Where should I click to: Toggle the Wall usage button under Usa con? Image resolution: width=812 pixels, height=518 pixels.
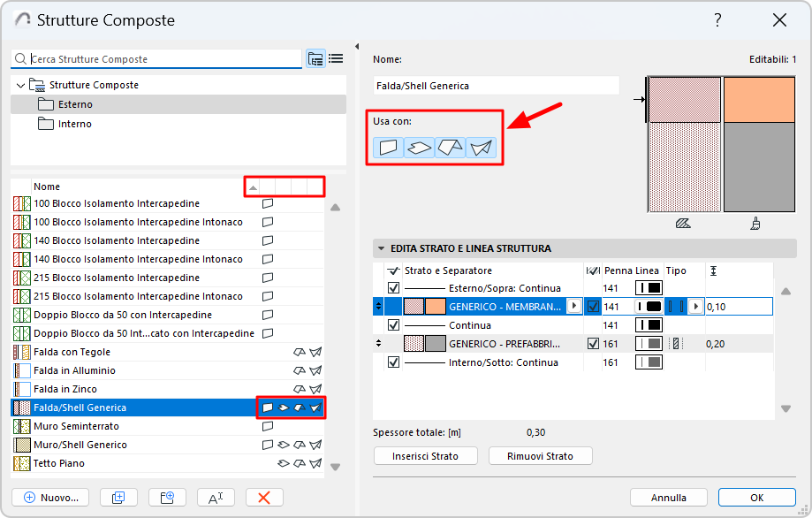tap(389, 148)
